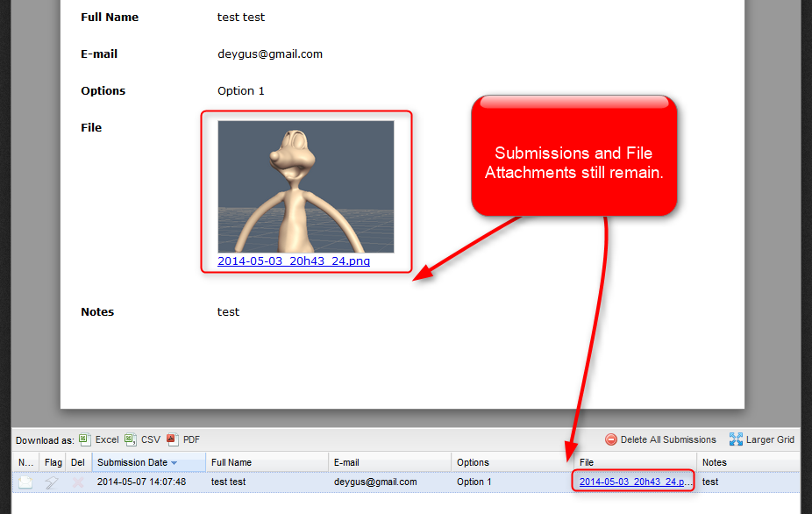Click the Flag column header
This screenshot has height=514, width=812.
pos(53,462)
